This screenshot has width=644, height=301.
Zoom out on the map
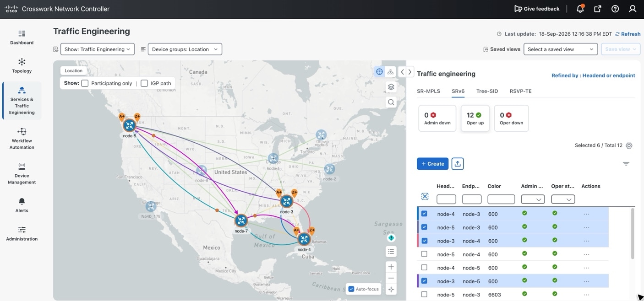click(x=391, y=278)
